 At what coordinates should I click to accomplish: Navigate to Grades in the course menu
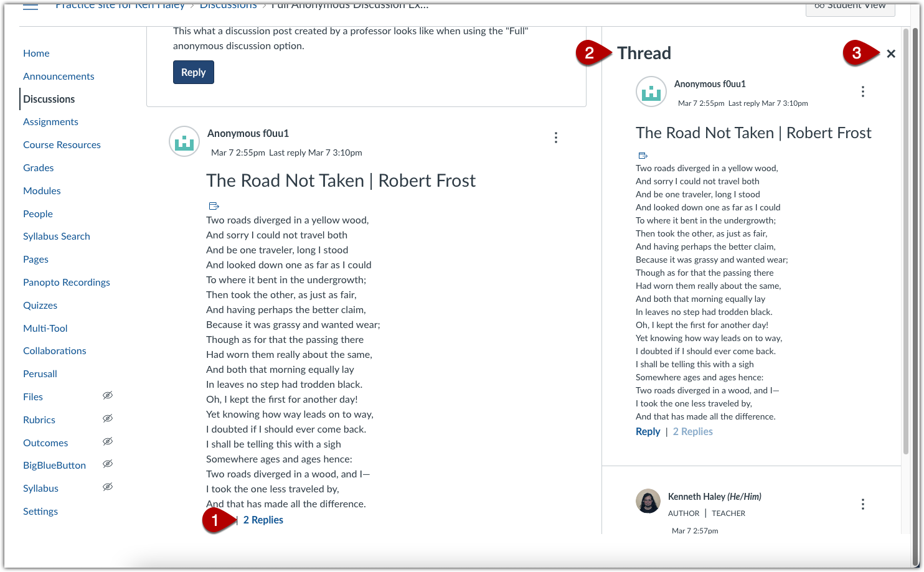click(38, 167)
